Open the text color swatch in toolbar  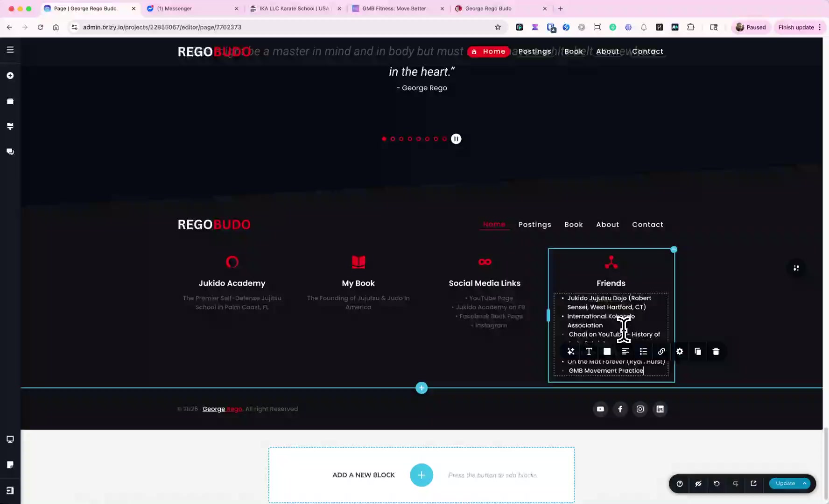(607, 351)
